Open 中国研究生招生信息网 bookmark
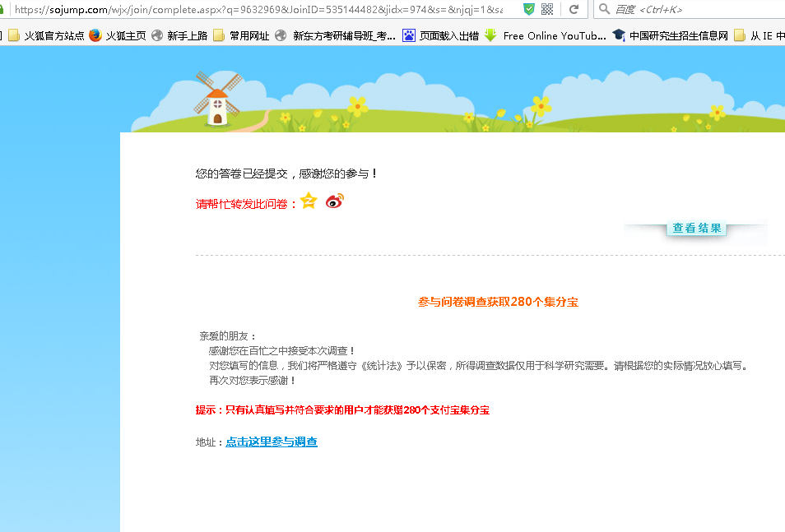785x532 pixels. click(x=670, y=35)
